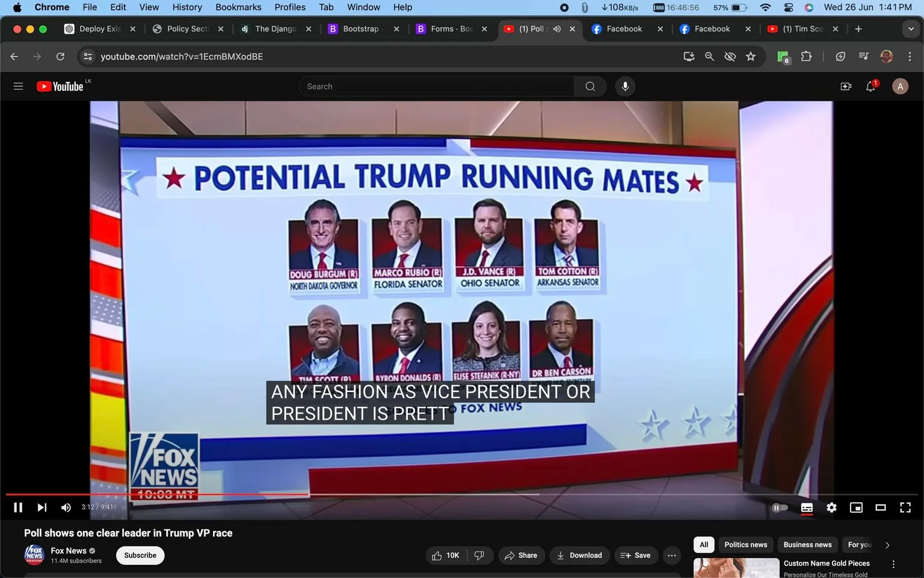Open Chrome extensions puzzle icon

tap(806, 56)
